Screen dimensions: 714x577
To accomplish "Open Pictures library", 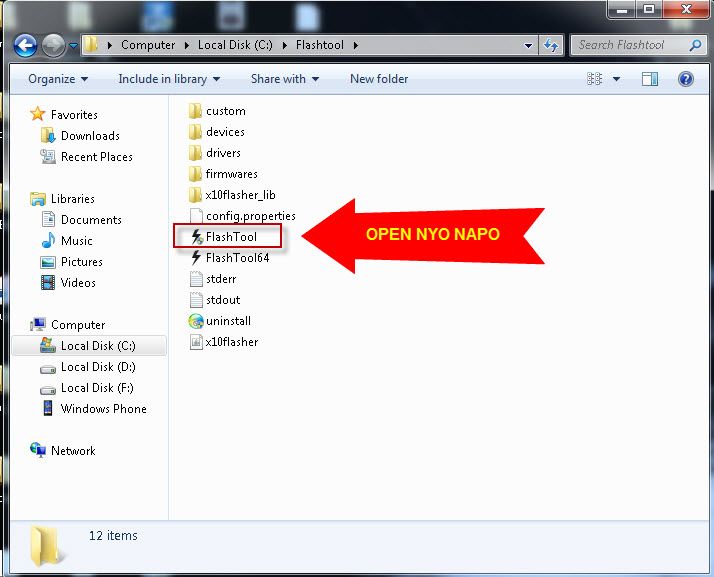I will point(82,262).
